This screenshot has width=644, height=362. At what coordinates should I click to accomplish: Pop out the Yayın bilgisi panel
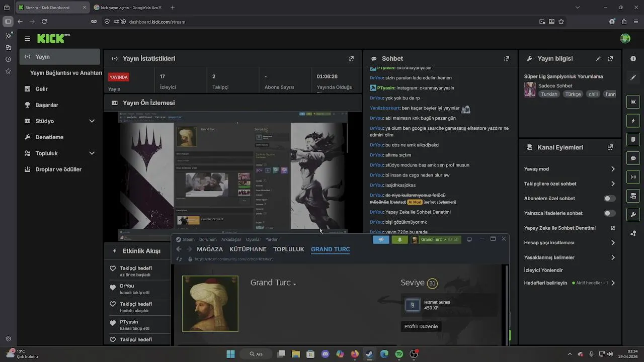610,59
